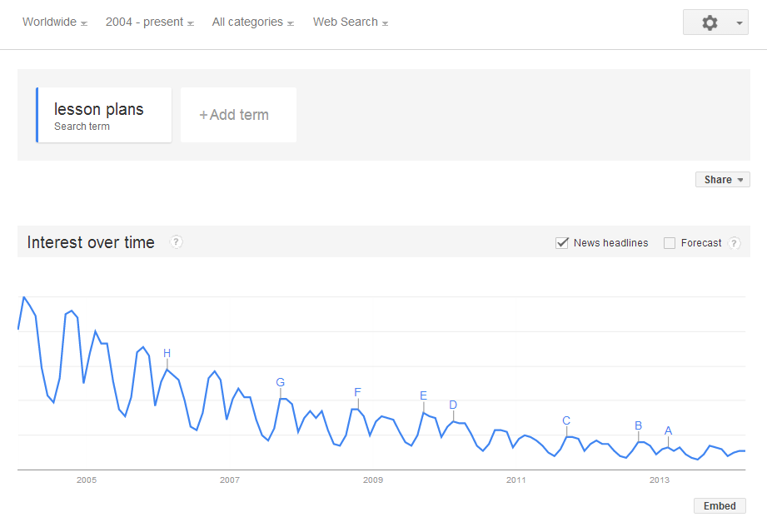Expand the Worldwide region dropdown
This screenshot has width=767, height=532.
55,22
